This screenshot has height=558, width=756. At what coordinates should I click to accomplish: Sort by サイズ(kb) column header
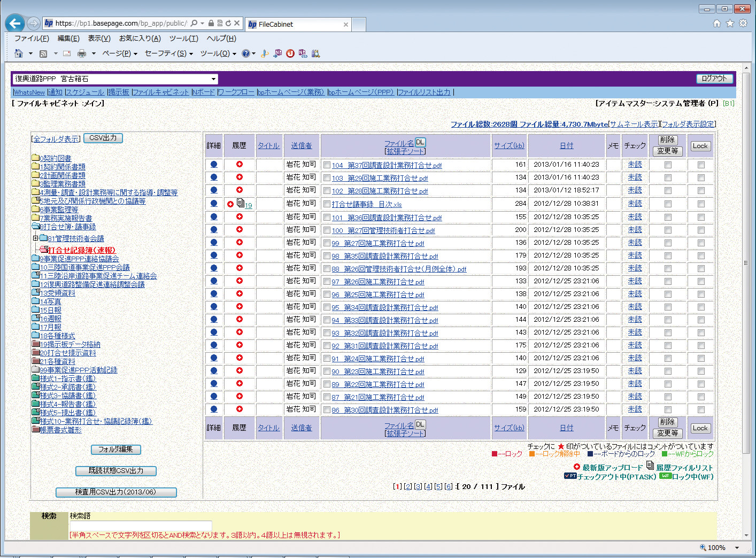[509, 145]
